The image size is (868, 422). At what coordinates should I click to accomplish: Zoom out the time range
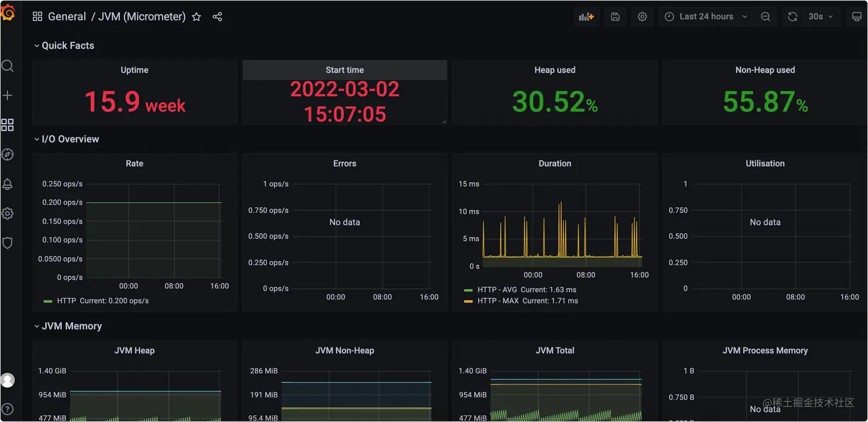[x=765, y=17]
